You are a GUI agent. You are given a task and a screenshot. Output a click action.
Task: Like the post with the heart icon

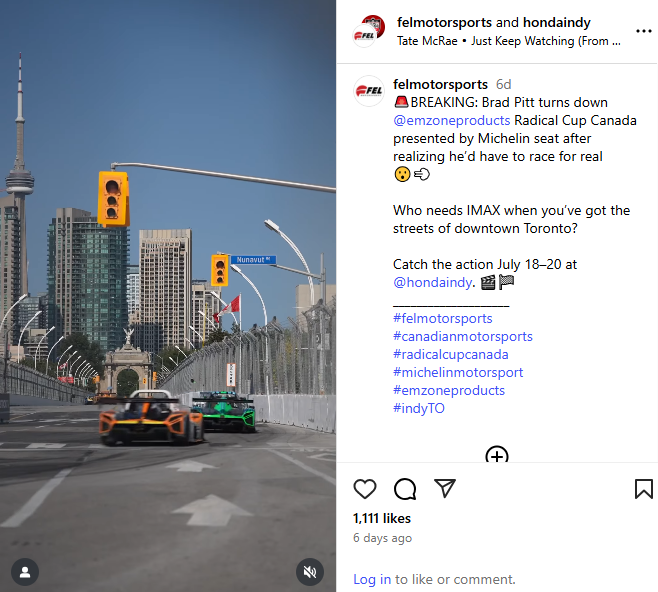[365, 489]
